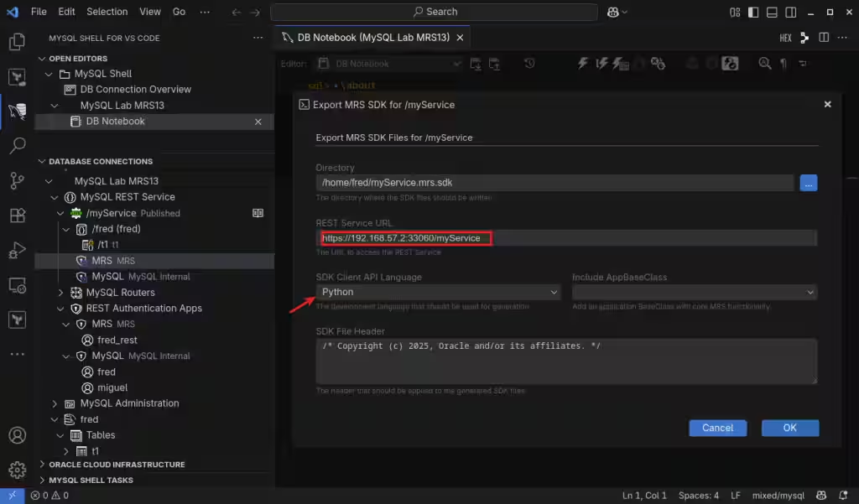Collapse the REST Authentication Apps node
This screenshot has width=859, height=504.
tap(60, 309)
